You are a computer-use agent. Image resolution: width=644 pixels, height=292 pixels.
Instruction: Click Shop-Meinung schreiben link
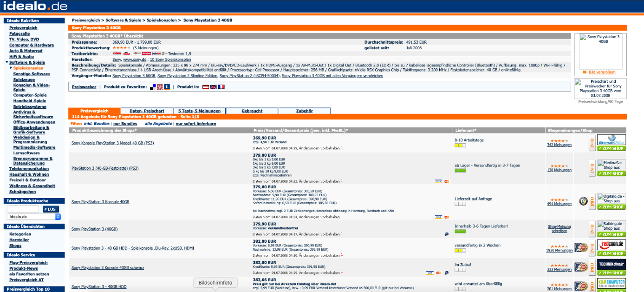point(559,229)
